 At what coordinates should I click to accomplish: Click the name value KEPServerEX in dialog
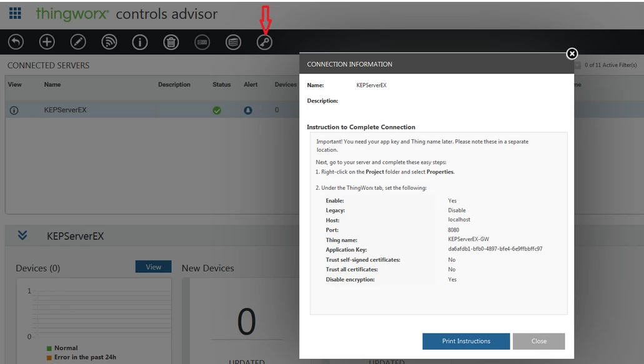pos(371,86)
